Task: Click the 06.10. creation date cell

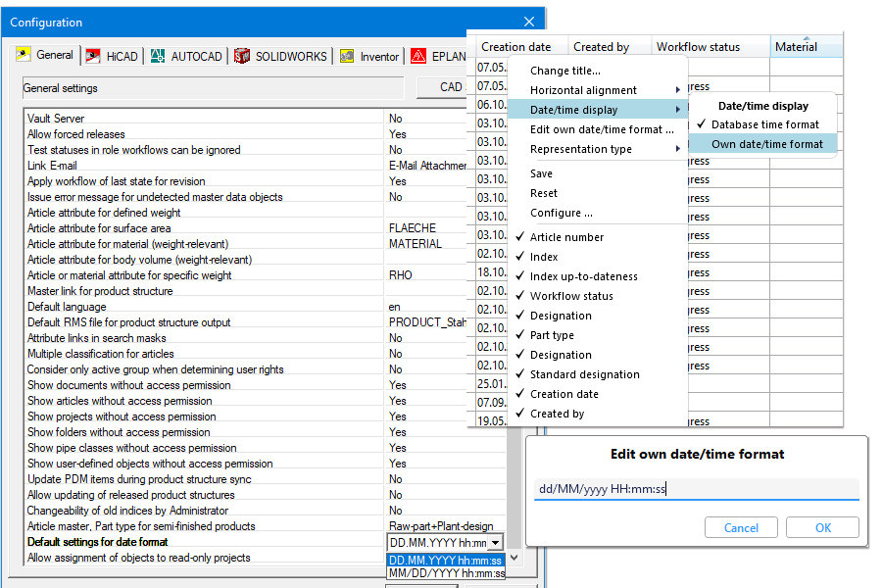Action: 492,105
